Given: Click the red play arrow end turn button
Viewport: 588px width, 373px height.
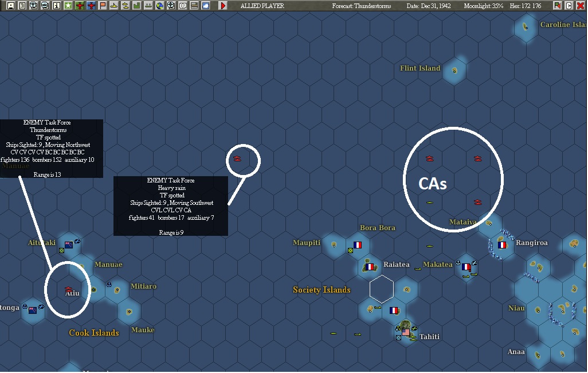Looking at the screenshot, I should point(223,6).
